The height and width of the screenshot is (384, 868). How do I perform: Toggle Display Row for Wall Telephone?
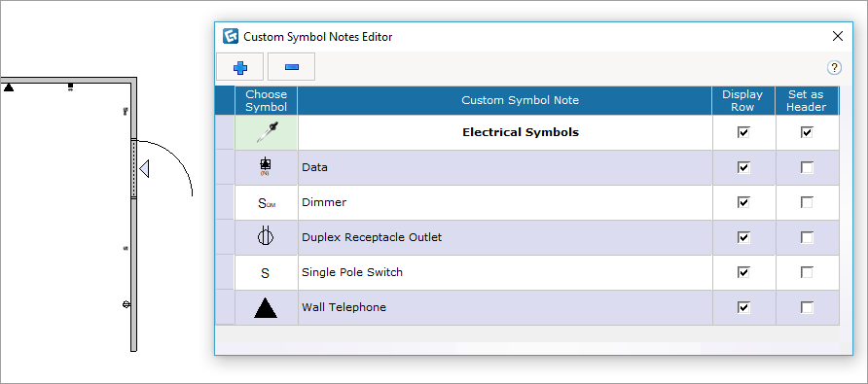(x=743, y=307)
